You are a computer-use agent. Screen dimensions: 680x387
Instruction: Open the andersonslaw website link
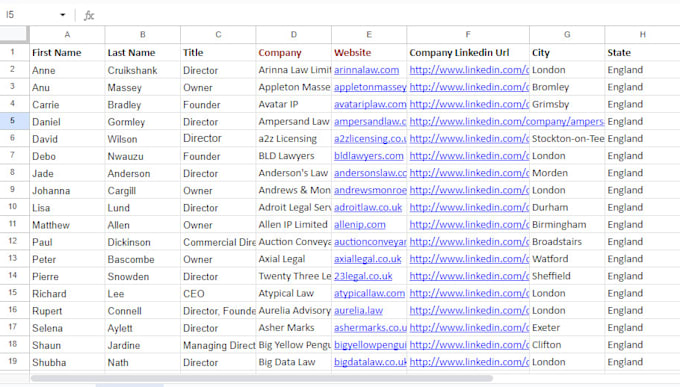[x=370, y=173]
